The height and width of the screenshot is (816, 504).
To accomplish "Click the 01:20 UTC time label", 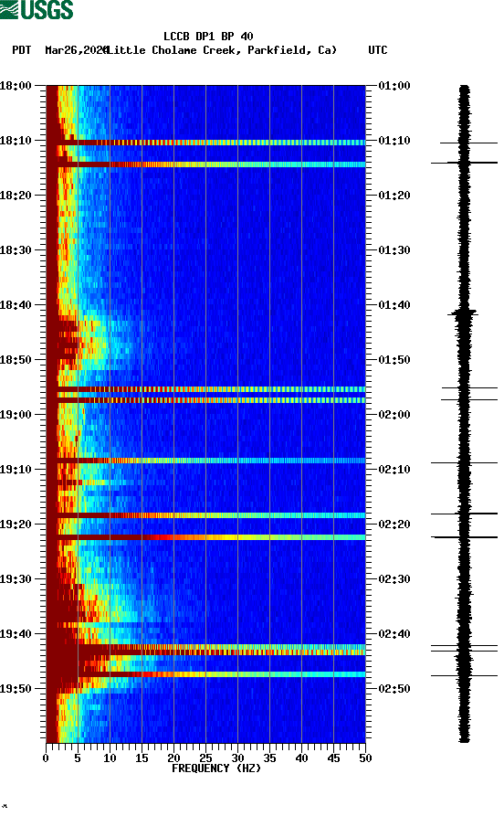I will (394, 196).
